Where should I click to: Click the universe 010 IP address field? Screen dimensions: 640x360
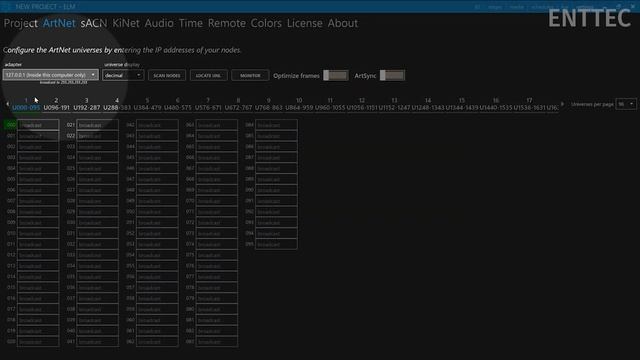click(38, 233)
